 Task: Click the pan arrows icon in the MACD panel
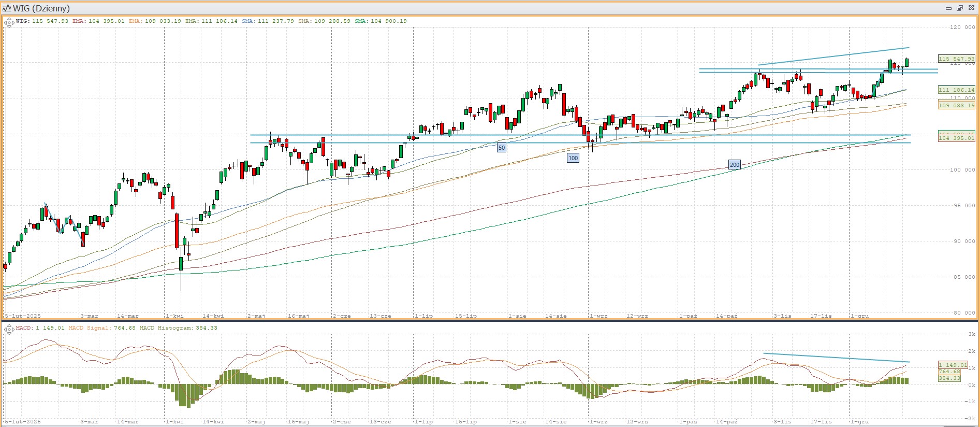tap(9, 329)
